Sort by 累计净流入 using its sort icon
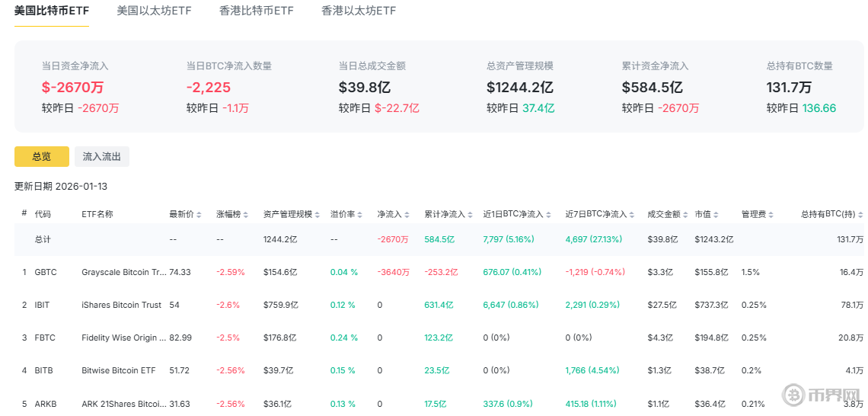Image resolution: width=868 pixels, height=416 pixels. click(469, 215)
